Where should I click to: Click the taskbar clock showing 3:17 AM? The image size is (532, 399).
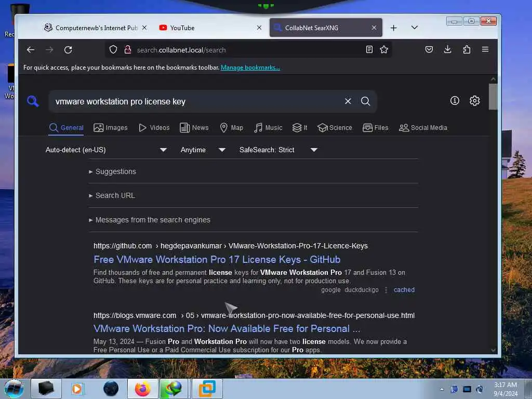506,389
